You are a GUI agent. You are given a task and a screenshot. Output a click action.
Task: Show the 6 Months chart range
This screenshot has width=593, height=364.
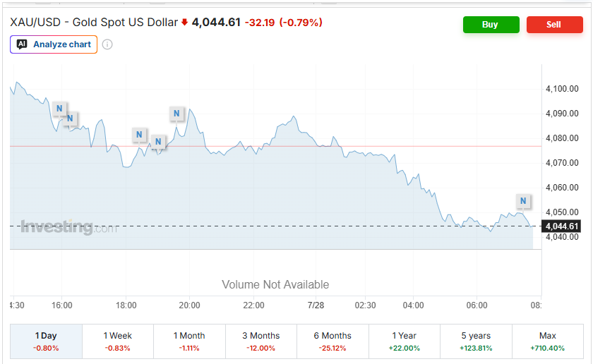click(x=333, y=341)
